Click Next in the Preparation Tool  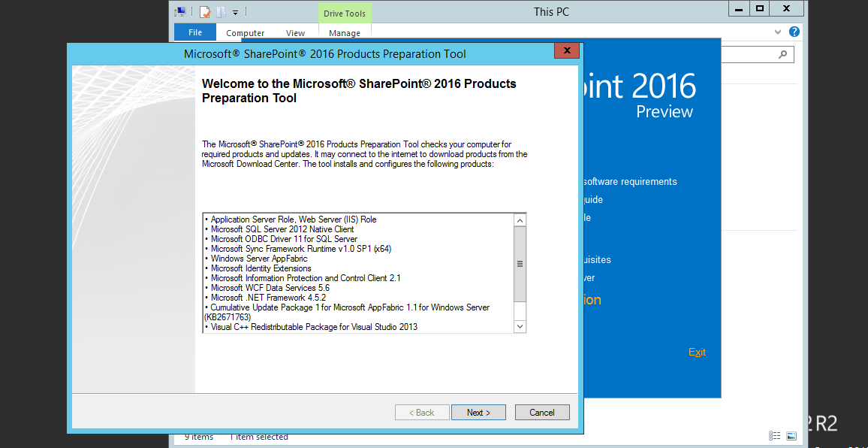478,413
